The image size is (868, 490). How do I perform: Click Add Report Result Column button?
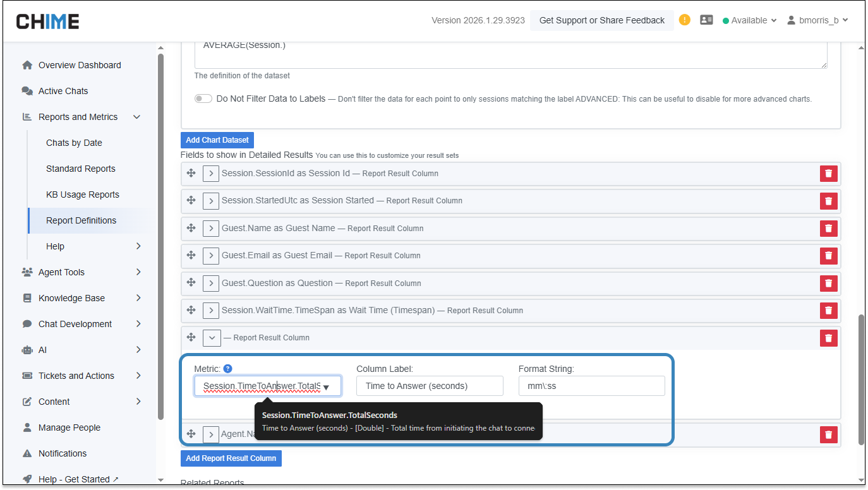click(231, 458)
